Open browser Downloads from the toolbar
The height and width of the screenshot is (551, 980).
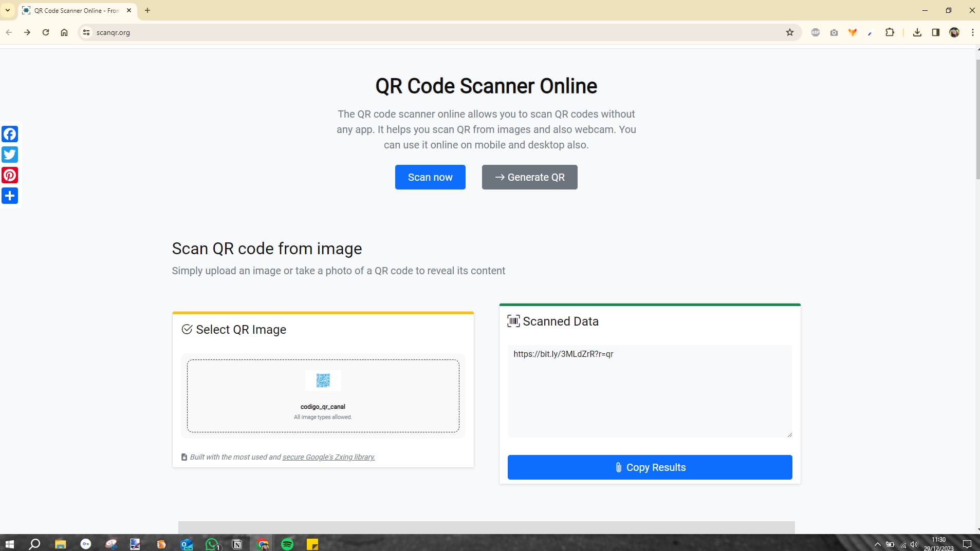pos(917,32)
